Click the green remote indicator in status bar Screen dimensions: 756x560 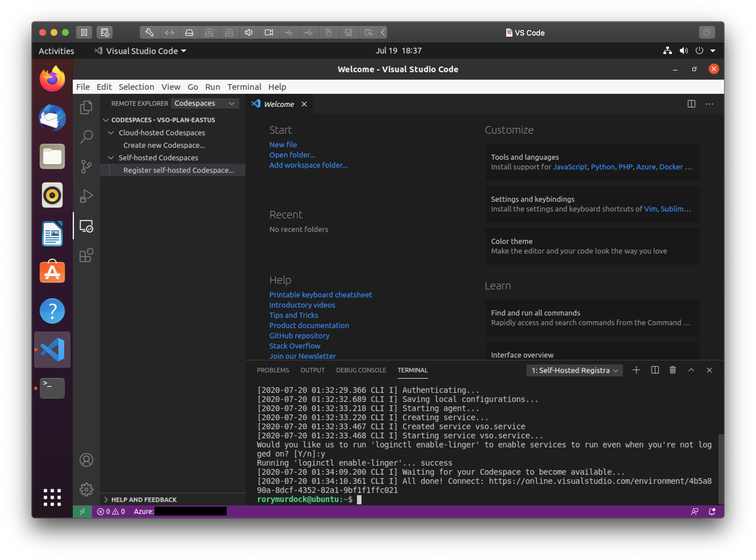tap(82, 511)
